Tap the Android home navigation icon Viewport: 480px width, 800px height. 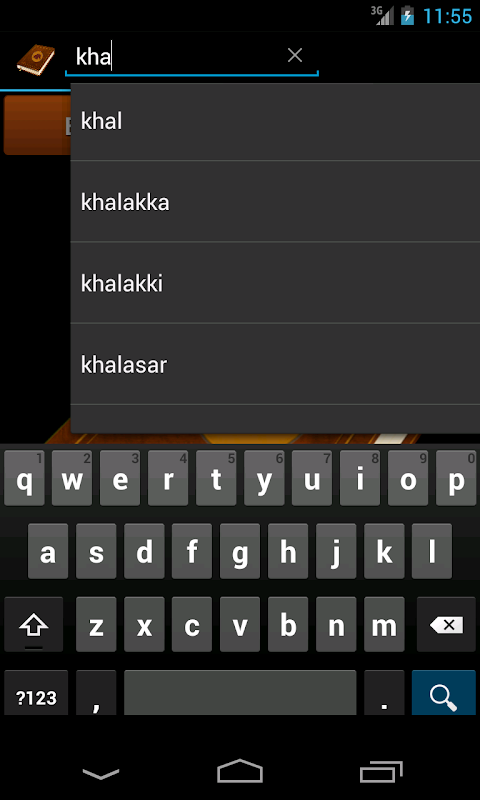pos(240,771)
